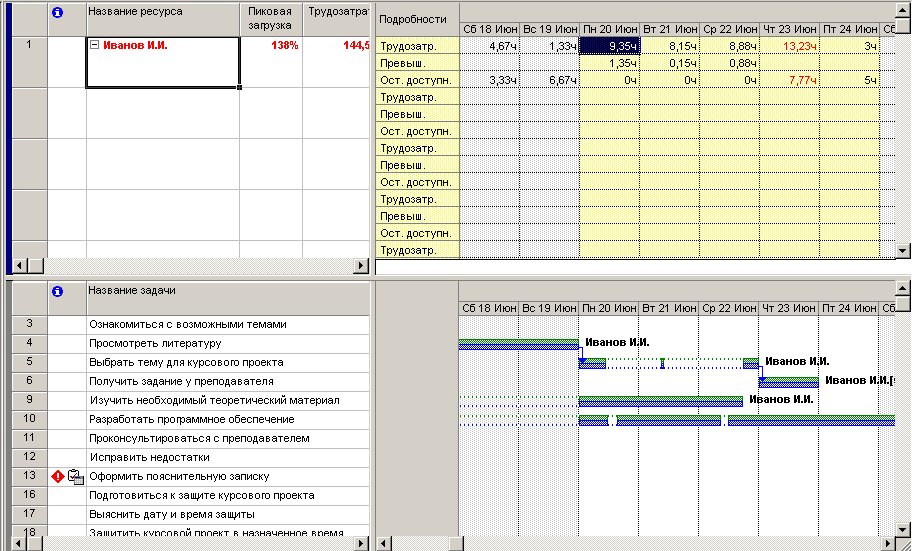Screen dimensions: 912x551
Task: Select the 8,15ч work cell for Вт 21 Июн
Action: (670, 46)
